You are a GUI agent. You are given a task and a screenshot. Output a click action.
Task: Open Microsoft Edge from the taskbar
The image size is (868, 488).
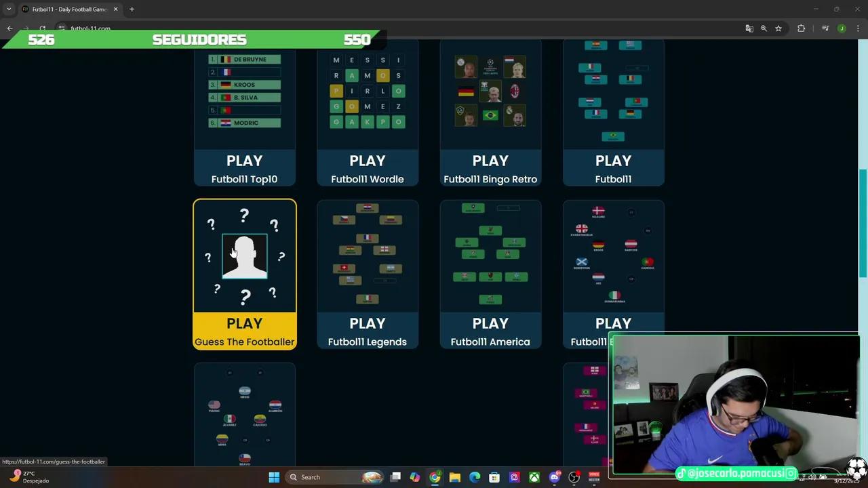475,477
